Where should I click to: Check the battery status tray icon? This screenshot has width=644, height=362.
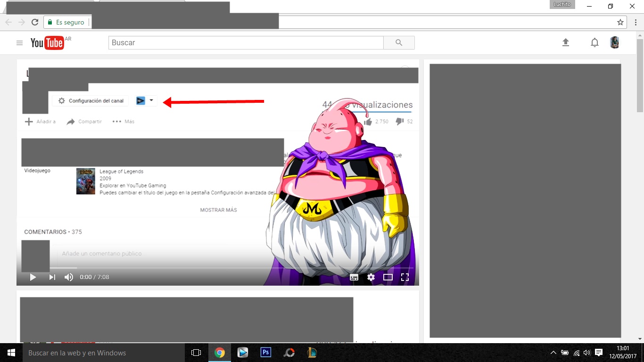[x=565, y=353]
